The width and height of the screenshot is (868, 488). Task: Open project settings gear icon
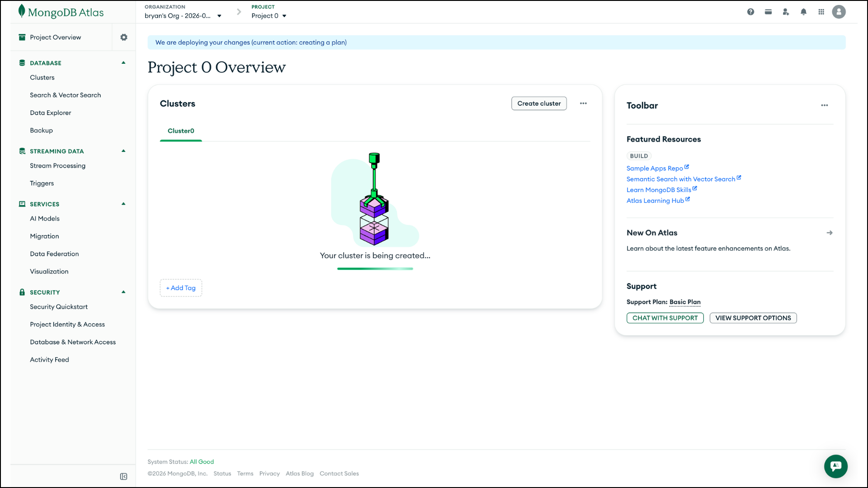click(124, 37)
